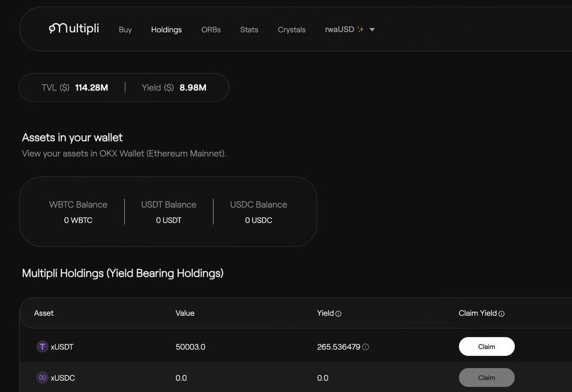
Task: Click the TVL value 114.28M
Action: (92, 88)
